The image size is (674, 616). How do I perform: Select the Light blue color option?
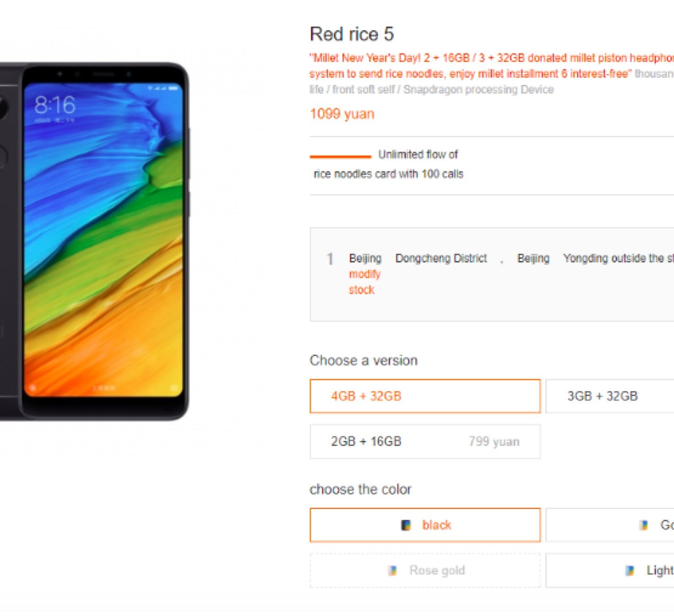click(x=610, y=570)
